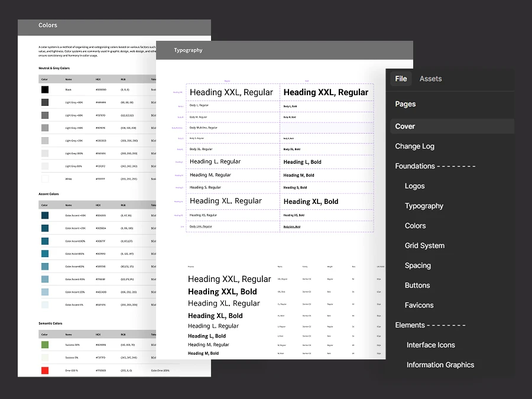Click the Elements section divider page

click(x=430, y=325)
